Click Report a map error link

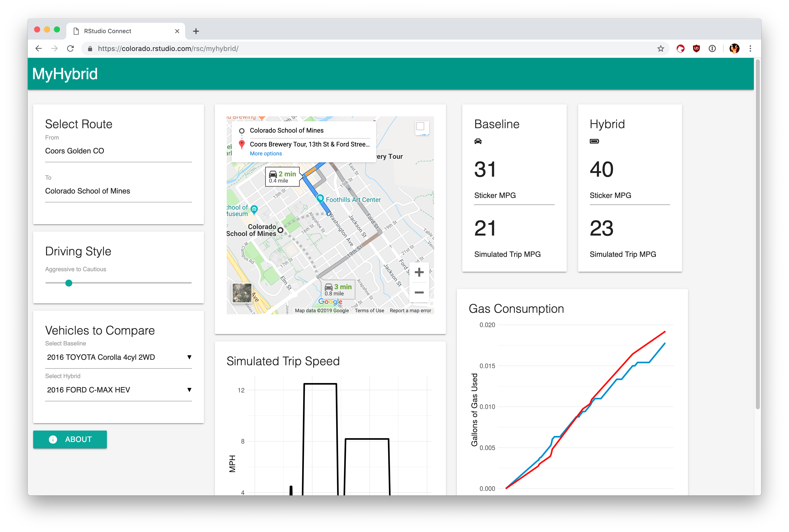(410, 311)
